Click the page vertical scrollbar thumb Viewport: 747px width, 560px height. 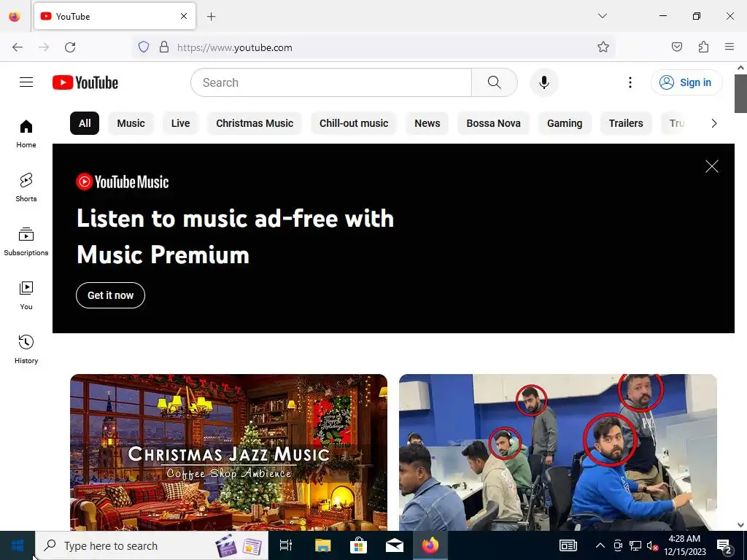click(x=740, y=93)
